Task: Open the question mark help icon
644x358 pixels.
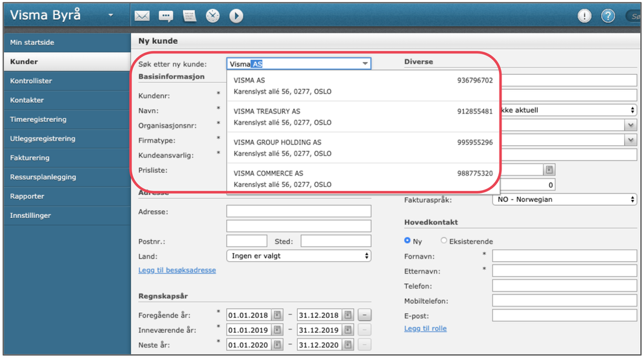Action: point(608,16)
